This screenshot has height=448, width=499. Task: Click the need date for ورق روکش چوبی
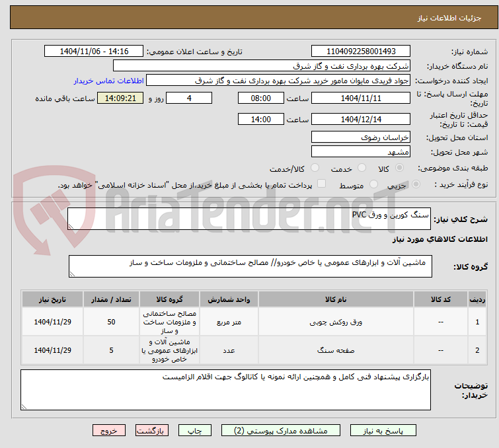pos(52,322)
